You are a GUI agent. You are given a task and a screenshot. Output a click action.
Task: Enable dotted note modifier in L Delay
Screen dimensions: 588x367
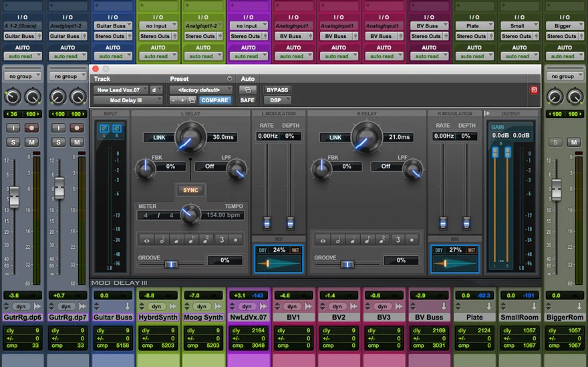click(x=236, y=240)
